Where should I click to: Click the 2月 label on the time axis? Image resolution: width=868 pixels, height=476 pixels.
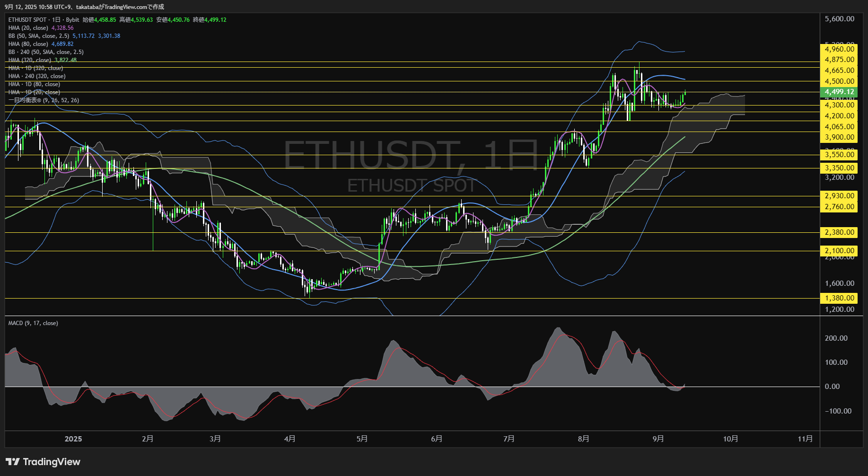[x=148, y=439]
